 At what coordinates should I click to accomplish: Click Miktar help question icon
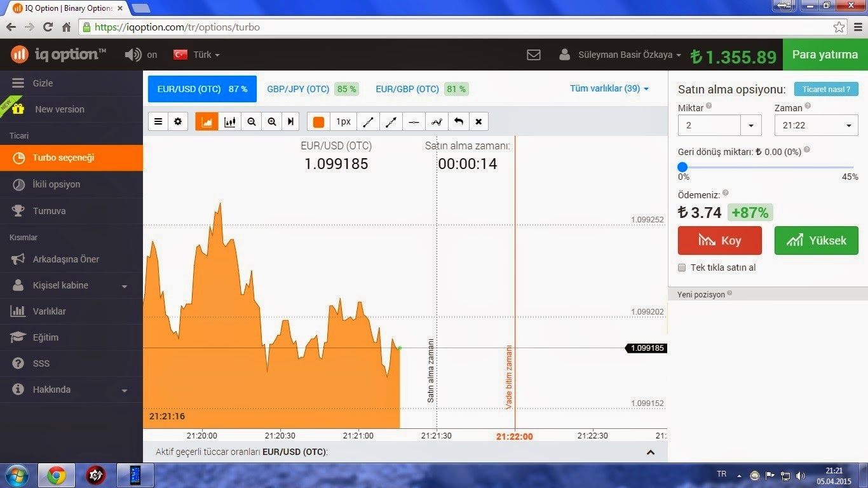click(709, 107)
